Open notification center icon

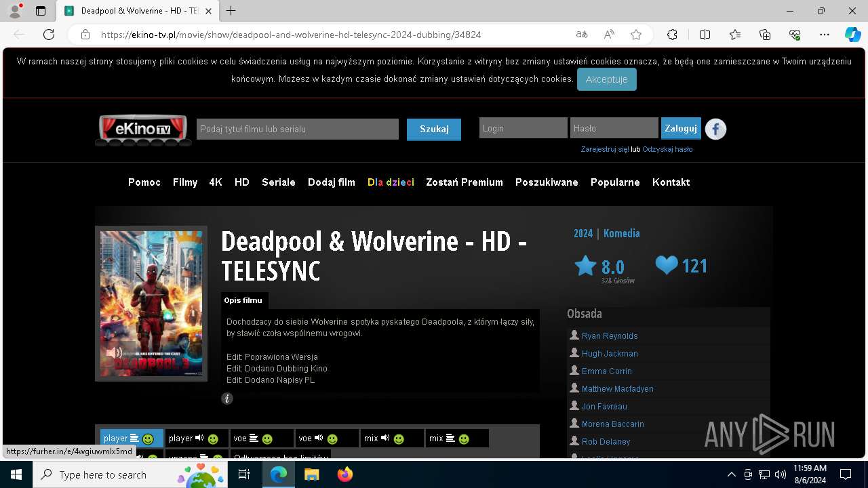click(x=846, y=474)
